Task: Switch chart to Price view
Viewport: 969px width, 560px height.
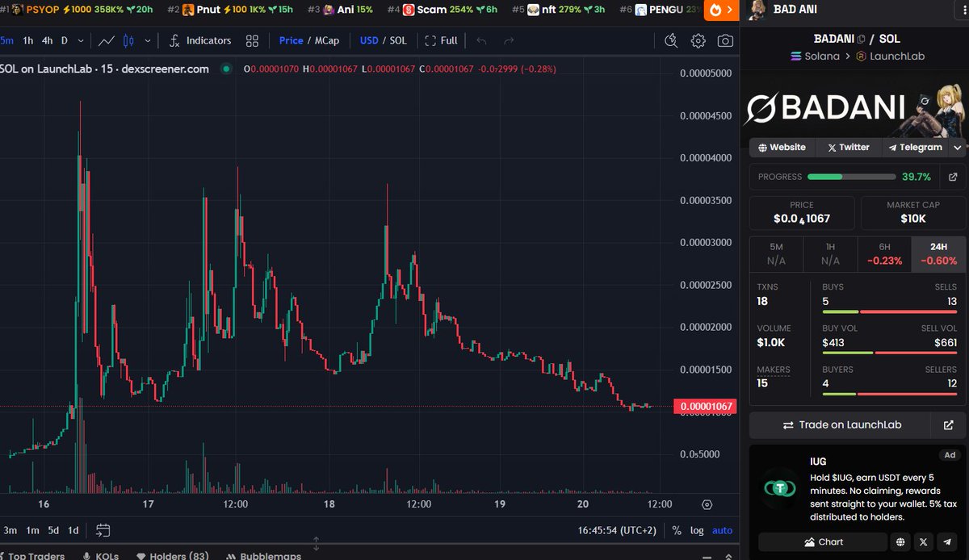Action: (x=292, y=40)
